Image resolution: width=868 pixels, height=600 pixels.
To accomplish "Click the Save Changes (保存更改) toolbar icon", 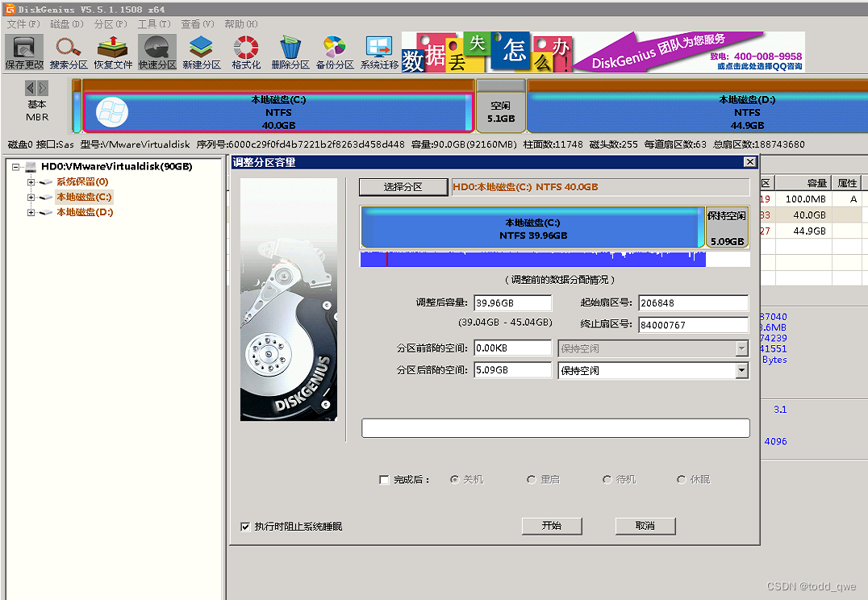I will (x=24, y=52).
